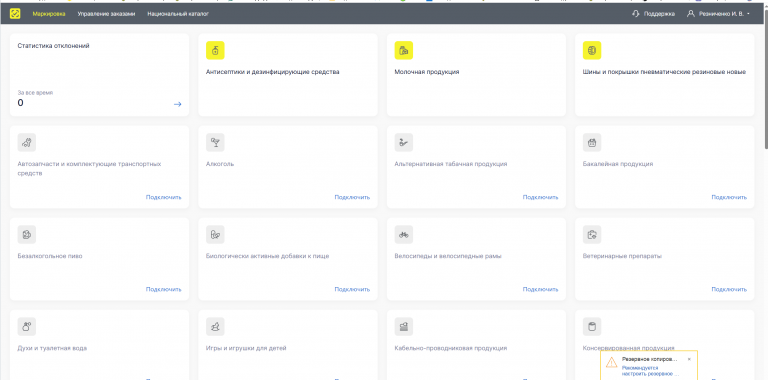Click Подключить for Биологически активные добавки
The height and width of the screenshot is (380, 768).
[352, 289]
